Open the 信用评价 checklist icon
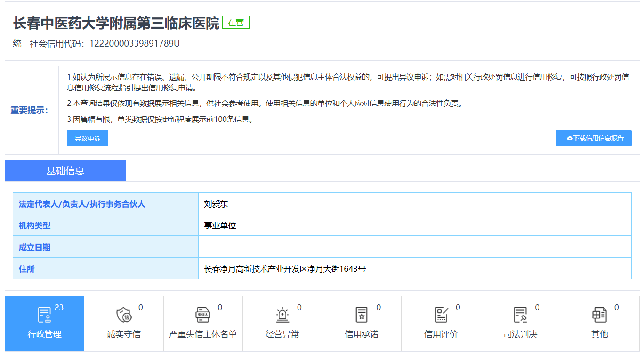The image size is (644, 356). pos(441,315)
